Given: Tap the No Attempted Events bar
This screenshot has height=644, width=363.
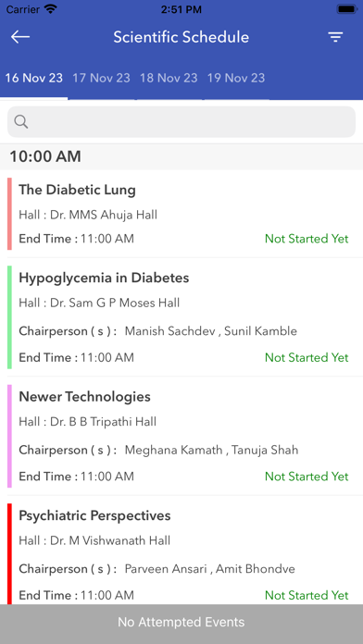Looking at the screenshot, I should point(181,622).
